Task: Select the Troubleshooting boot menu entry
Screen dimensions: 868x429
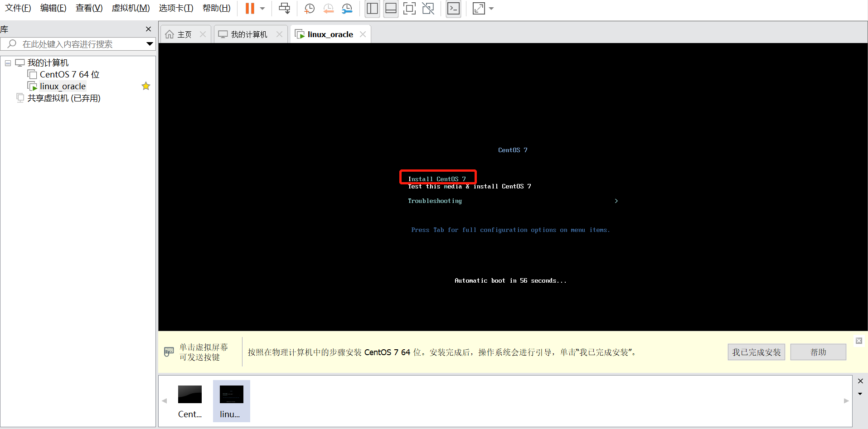Action: point(435,201)
